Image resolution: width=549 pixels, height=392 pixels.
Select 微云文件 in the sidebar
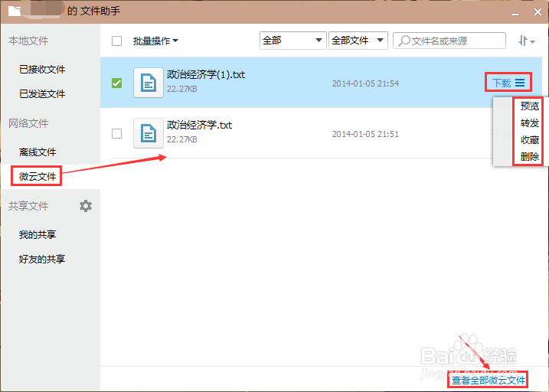coord(38,176)
